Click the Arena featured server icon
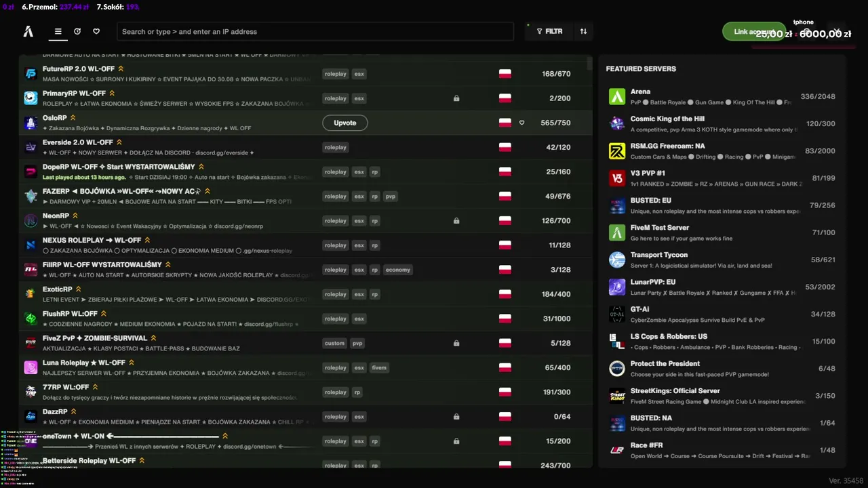 click(x=617, y=97)
